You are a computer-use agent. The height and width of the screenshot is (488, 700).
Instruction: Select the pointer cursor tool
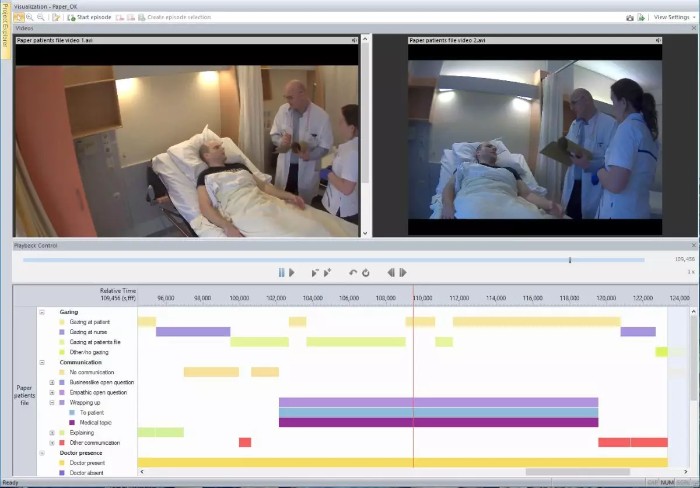tap(19, 17)
